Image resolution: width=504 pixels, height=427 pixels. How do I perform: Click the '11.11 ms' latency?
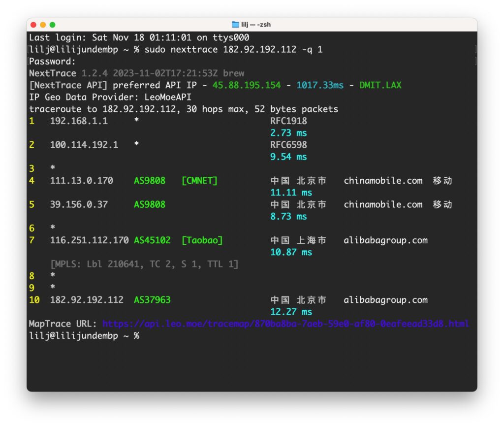tap(291, 192)
